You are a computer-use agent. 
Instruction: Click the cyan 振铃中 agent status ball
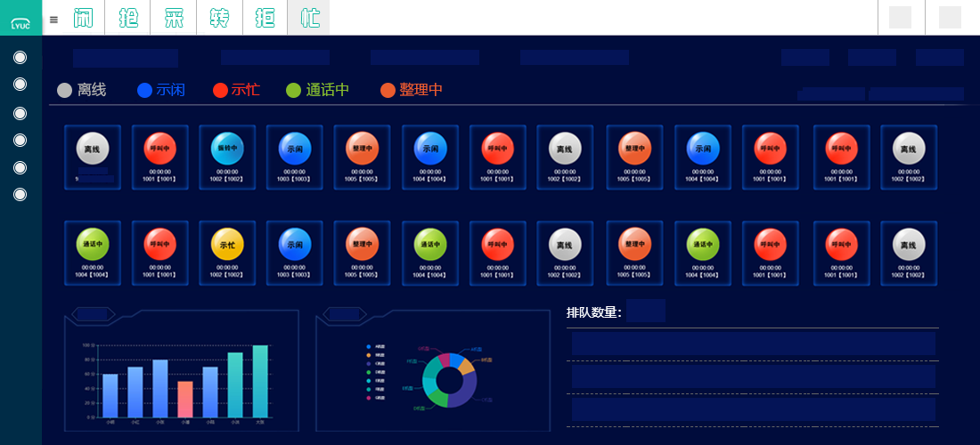click(x=228, y=149)
